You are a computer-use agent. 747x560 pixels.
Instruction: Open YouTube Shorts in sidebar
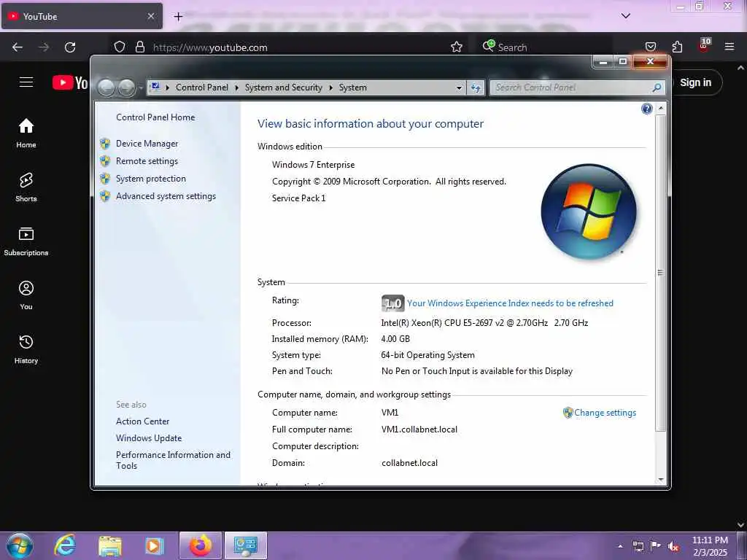(26, 187)
